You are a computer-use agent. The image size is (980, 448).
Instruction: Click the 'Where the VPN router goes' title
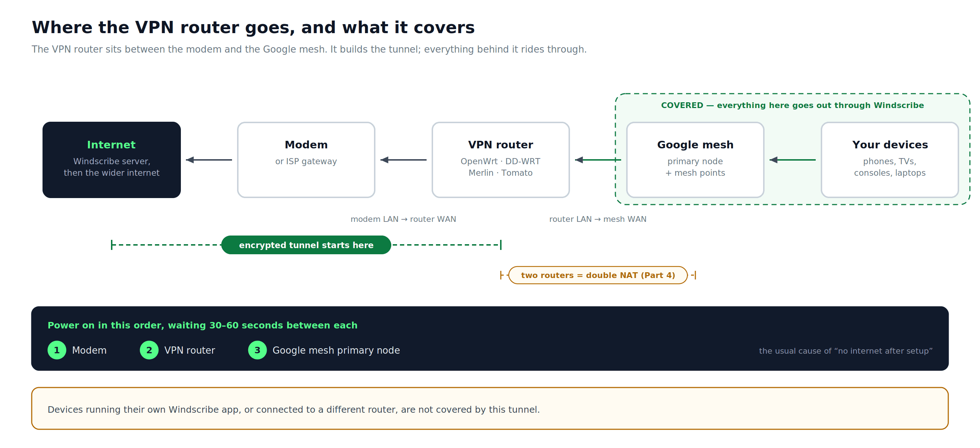253,27
